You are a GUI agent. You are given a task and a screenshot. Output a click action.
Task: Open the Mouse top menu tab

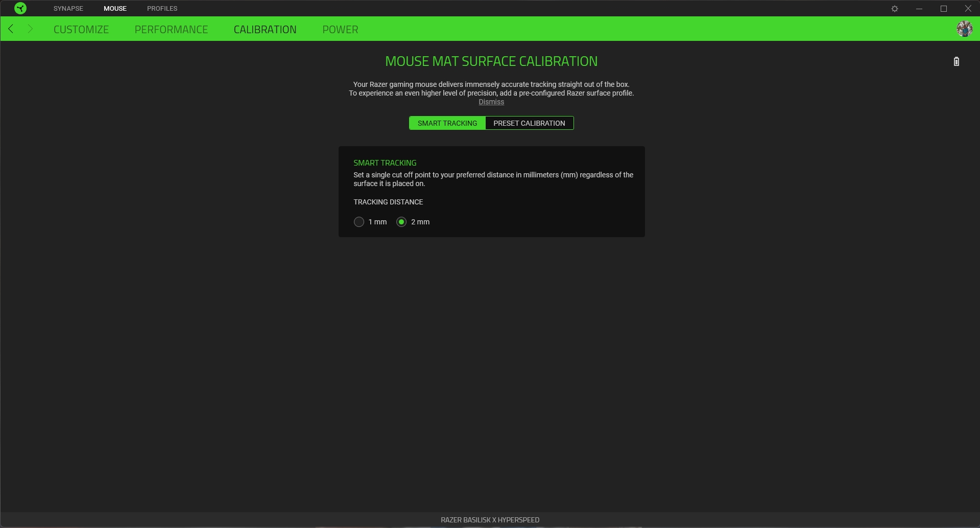tap(115, 9)
